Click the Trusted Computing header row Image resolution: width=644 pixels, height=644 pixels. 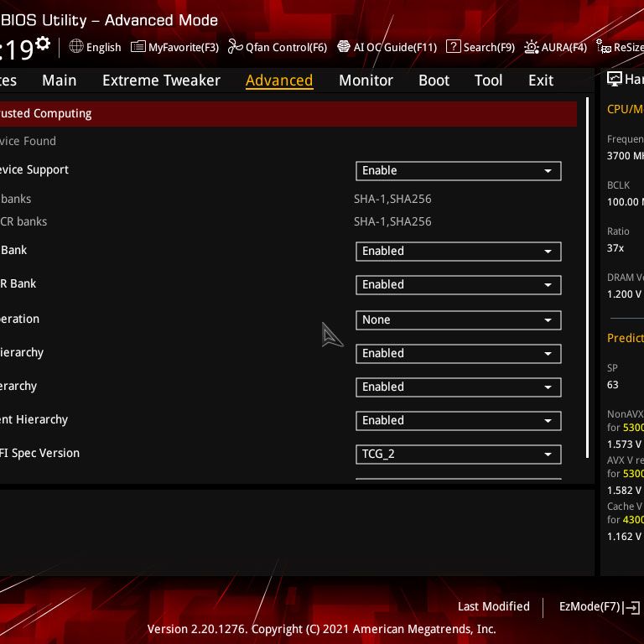(288, 114)
